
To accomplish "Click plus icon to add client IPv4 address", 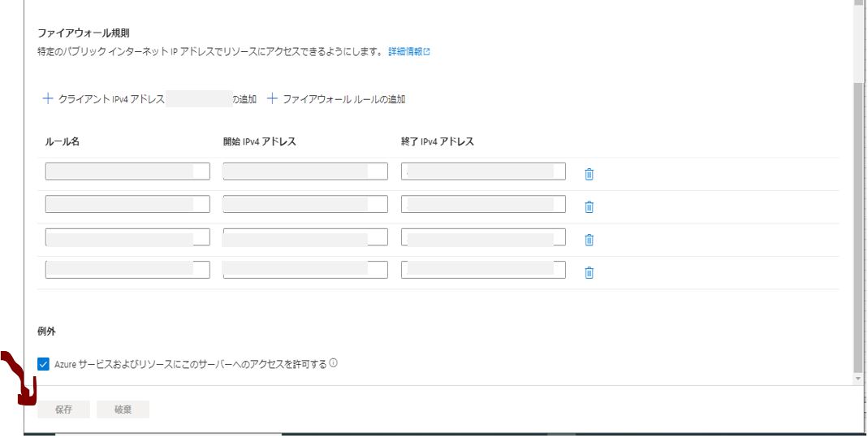I will tap(48, 99).
